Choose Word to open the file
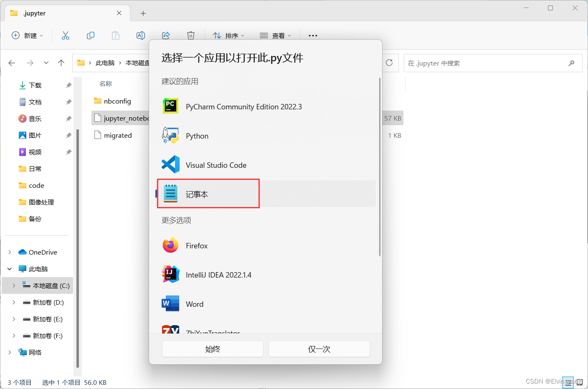The height and width of the screenshot is (389, 588). click(x=266, y=304)
